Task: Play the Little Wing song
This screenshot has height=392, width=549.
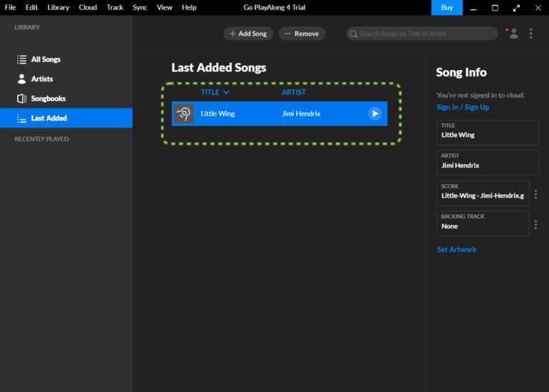Action: tap(375, 114)
